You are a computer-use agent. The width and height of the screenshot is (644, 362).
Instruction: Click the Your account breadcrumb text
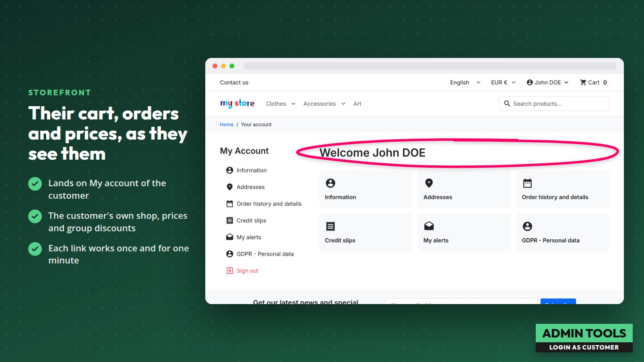click(256, 125)
